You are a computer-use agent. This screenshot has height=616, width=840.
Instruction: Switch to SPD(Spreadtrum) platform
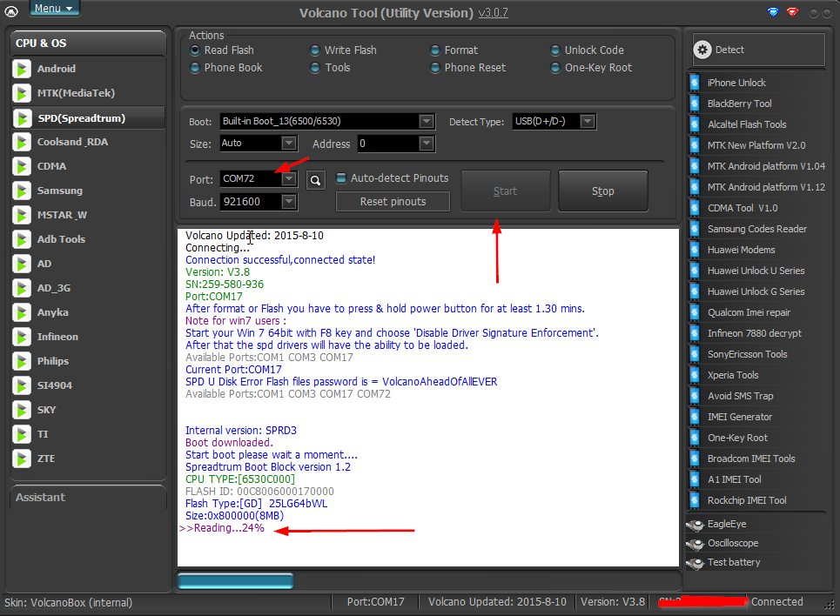pyautogui.click(x=89, y=118)
